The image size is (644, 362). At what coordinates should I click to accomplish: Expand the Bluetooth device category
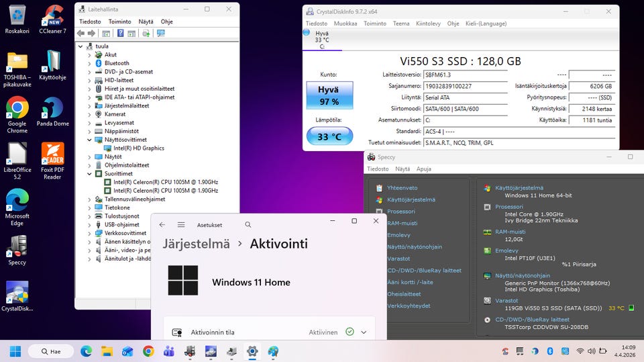(x=89, y=63)
